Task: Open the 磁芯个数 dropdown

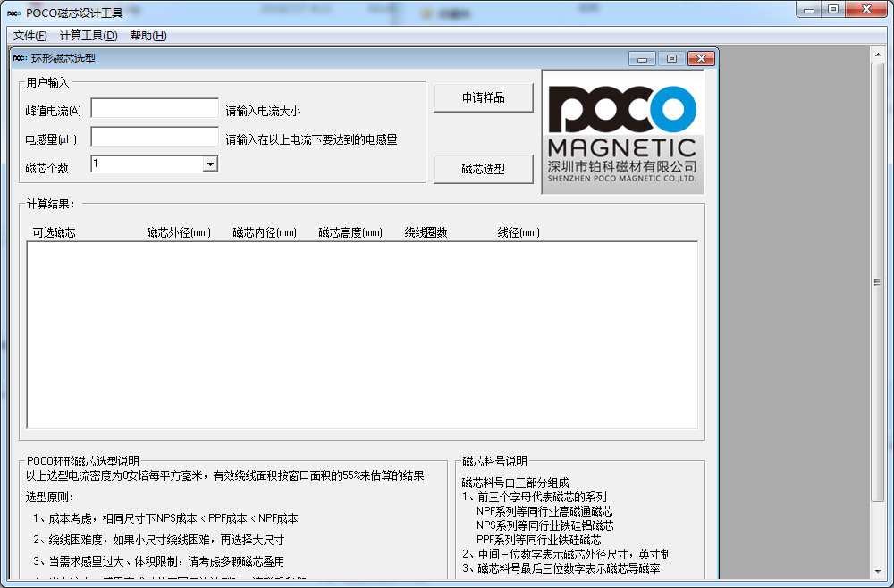Action: (210, 164)
